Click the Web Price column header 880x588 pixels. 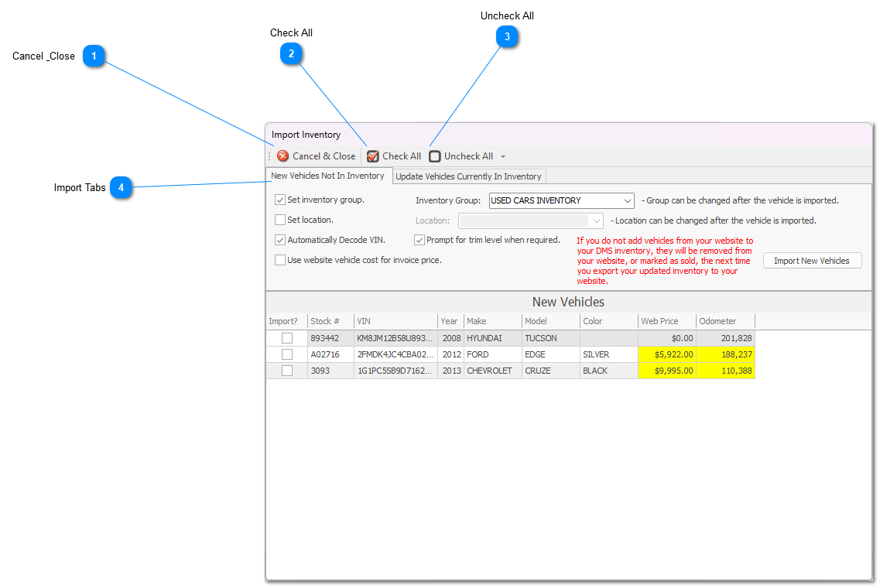pyautogui.click(x=666, y=321)
